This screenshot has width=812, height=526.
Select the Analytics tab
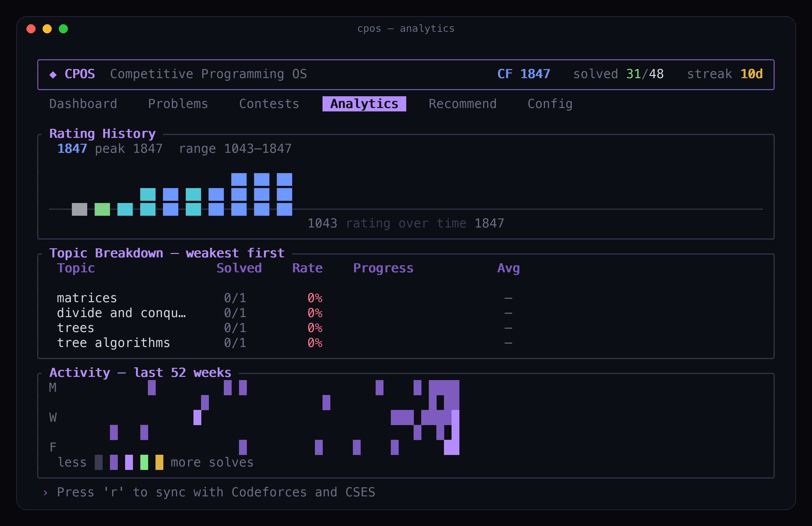[364, 104]
